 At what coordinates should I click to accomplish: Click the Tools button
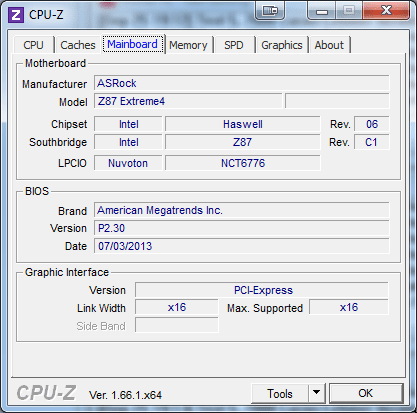coord(280,394)
